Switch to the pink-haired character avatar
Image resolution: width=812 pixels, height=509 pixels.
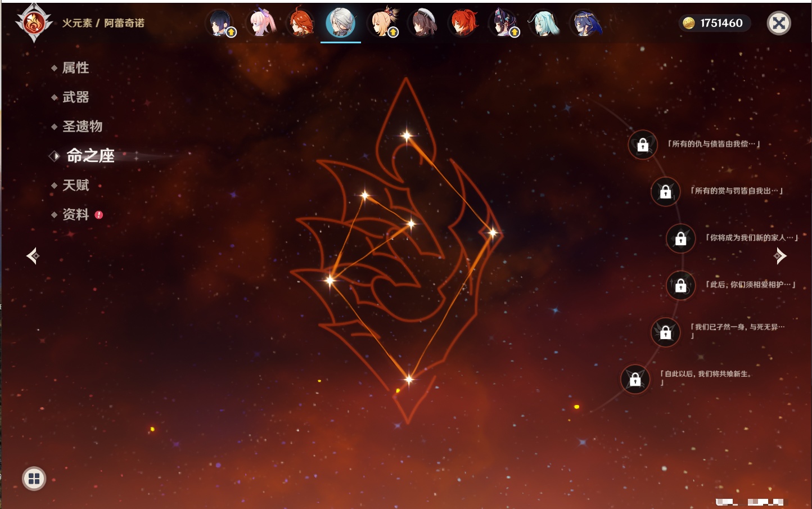[261, 23]
